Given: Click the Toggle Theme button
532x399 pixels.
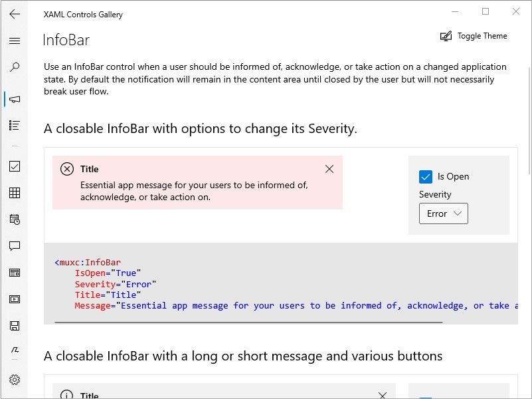Looking at the screenshot, I should coord(474,36).
